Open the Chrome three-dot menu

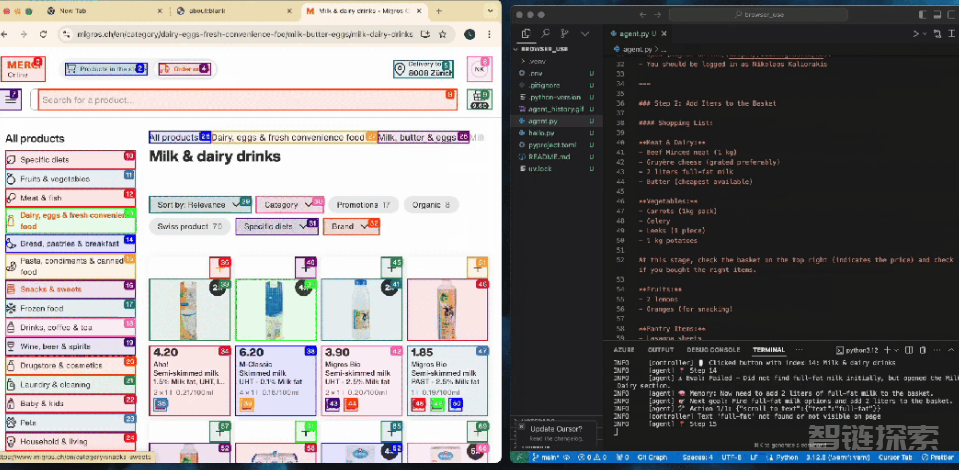pyautogui.click(x=489, y=34)
